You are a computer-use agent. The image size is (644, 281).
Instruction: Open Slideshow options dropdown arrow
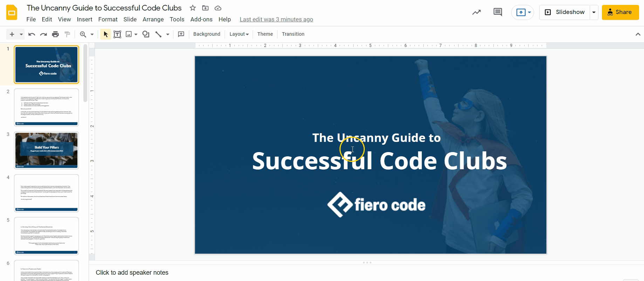(594, 12)
